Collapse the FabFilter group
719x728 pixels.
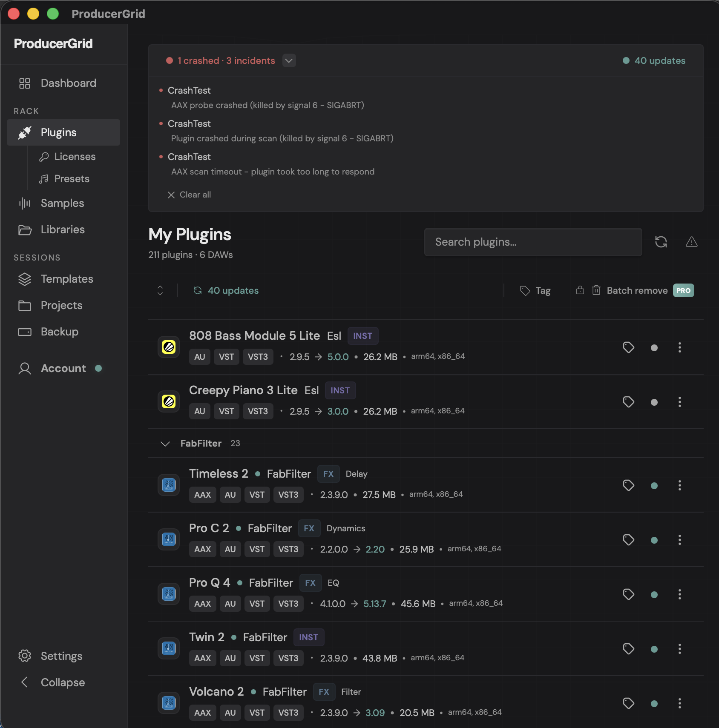point(165,444)
